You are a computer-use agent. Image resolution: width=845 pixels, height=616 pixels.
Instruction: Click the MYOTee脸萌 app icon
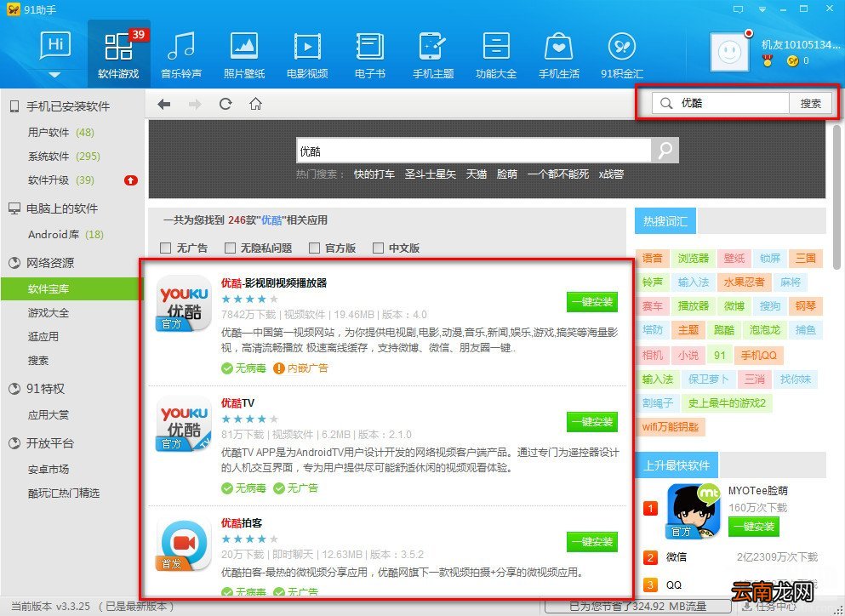pyautogui.click(x=694, y=510)
